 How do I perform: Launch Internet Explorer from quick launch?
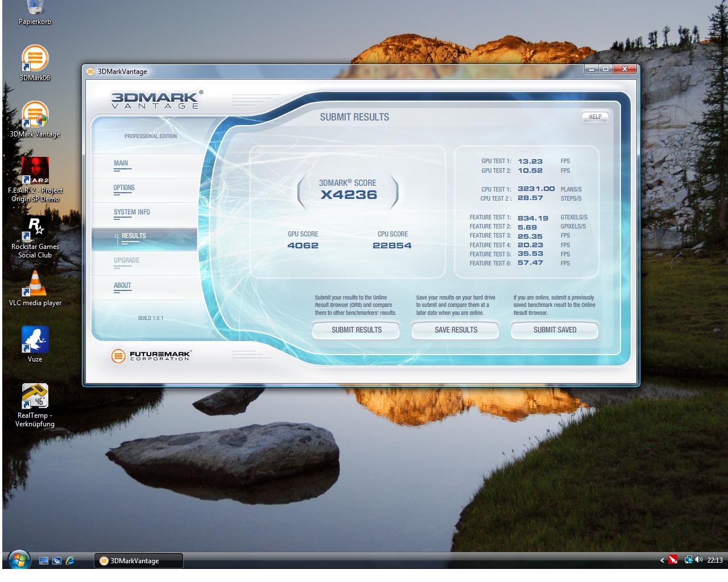coord(70,560)
